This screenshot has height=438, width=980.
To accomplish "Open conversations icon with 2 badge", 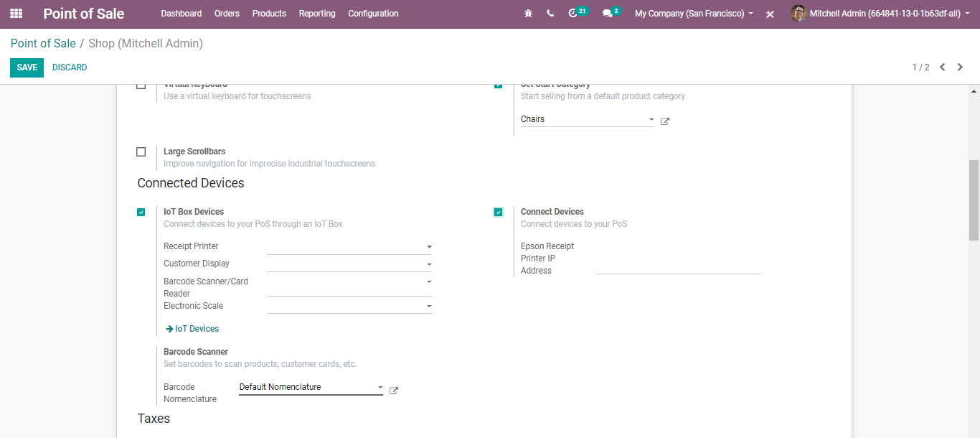I will tap(611, 13).
